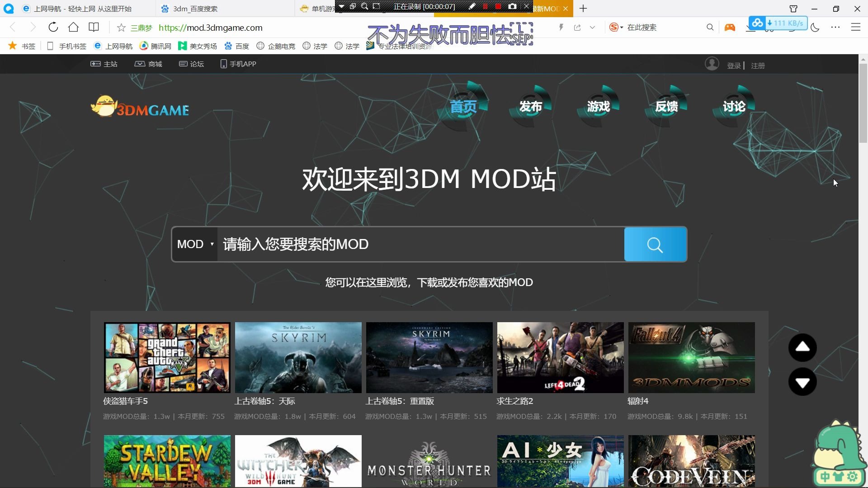Select the 讨论 discussion nav item
The image size is (868, 488).
pyautogui.click(x=734, y=107)
